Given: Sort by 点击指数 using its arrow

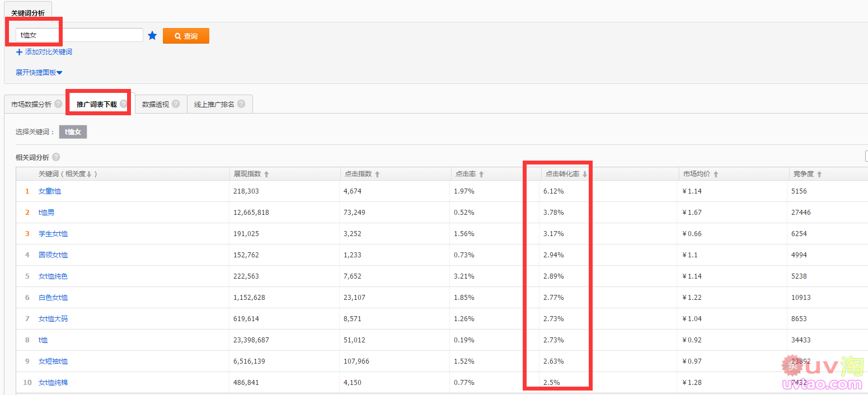Looking at the screenshot, I should [x=377, y=175].
